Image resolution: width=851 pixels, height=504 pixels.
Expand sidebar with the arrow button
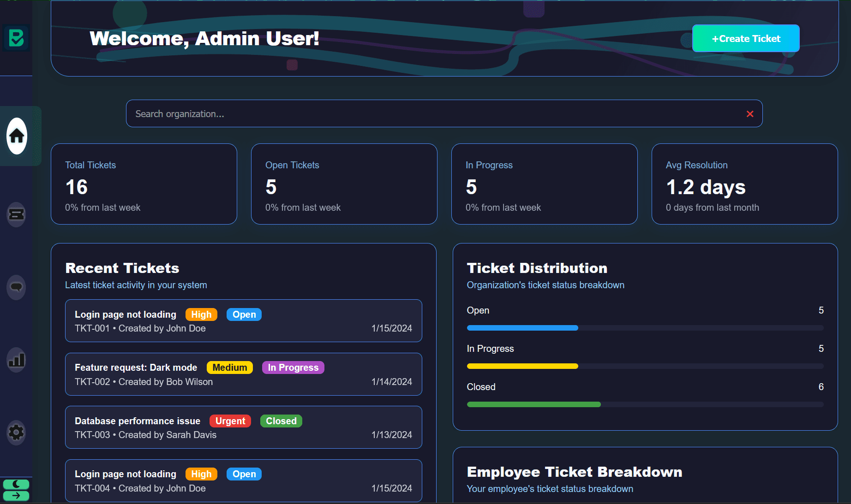click(x=16, y=496)
